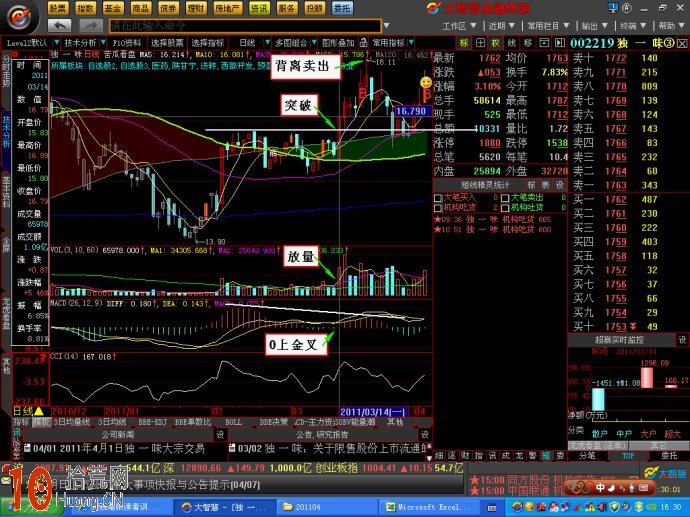This screenshot has width=690, height=517.
Task: Click the play-to-end sidebar toggle icon
Action: point(559,43)
